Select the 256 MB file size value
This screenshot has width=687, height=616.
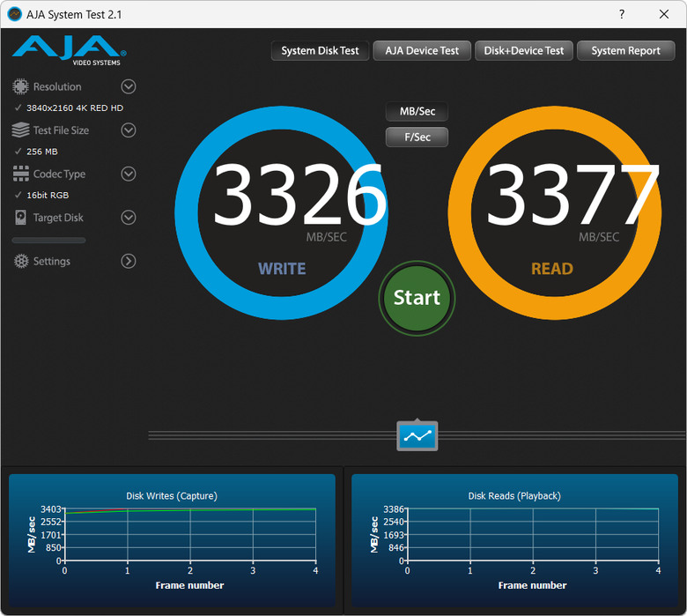coord(42,152)
